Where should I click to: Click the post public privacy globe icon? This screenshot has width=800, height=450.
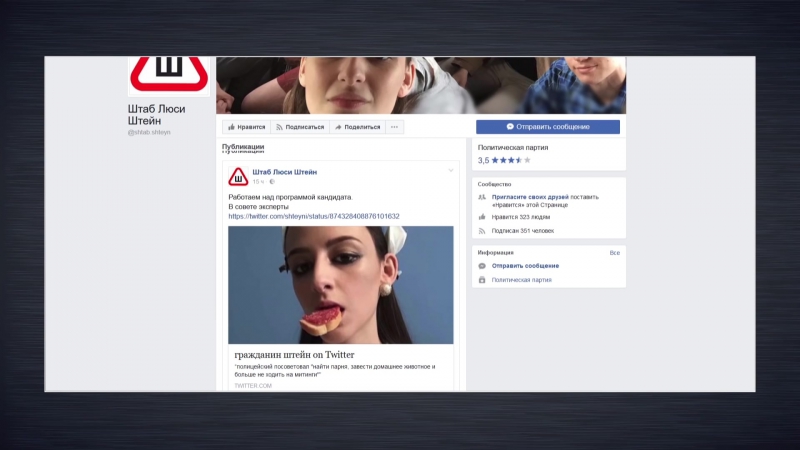coord(272,182)
